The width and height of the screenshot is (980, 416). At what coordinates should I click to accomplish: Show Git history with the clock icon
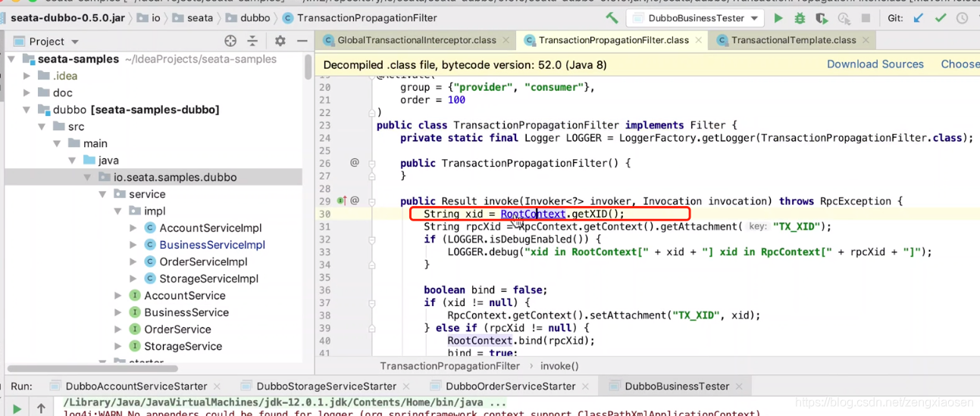(963, 17)
